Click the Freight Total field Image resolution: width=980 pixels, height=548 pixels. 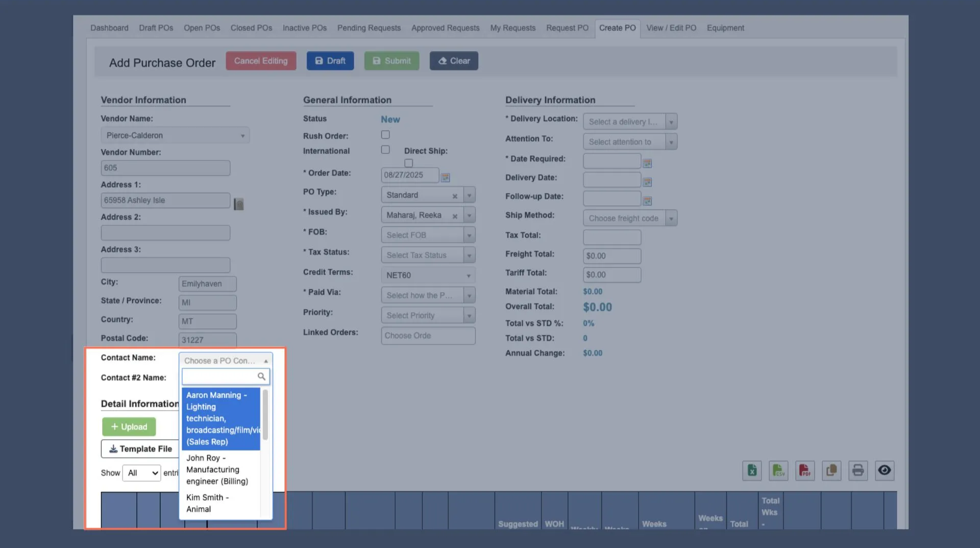pos(612,256)
